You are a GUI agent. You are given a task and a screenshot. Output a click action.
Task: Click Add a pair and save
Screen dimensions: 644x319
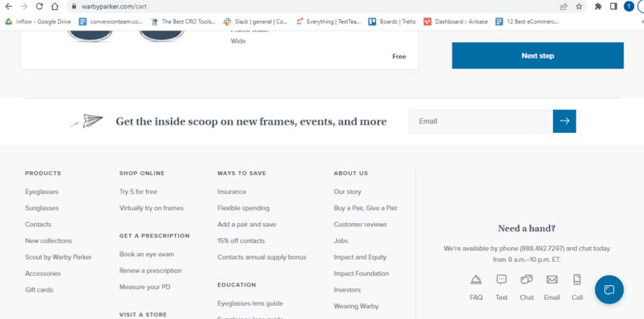pyautogui.click(x=247, y=225)
